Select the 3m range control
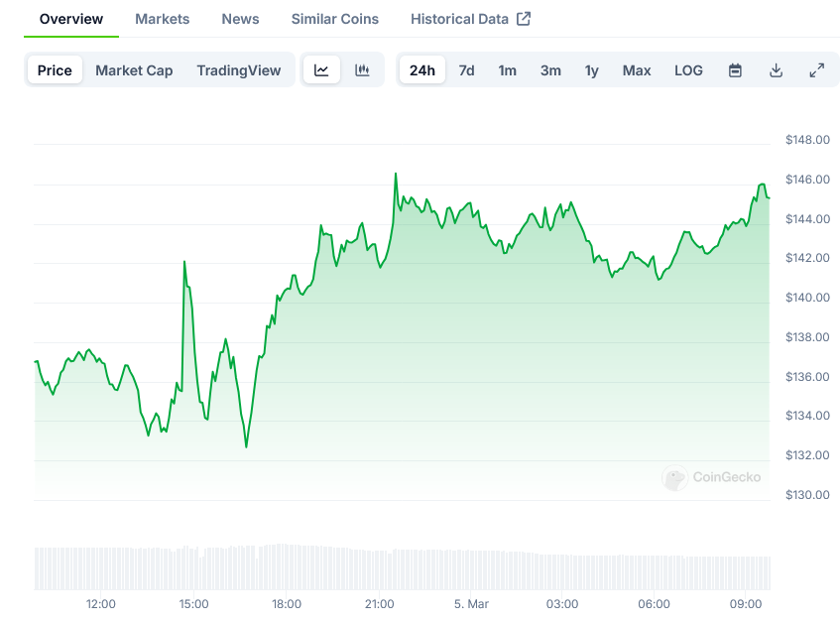 550,69
